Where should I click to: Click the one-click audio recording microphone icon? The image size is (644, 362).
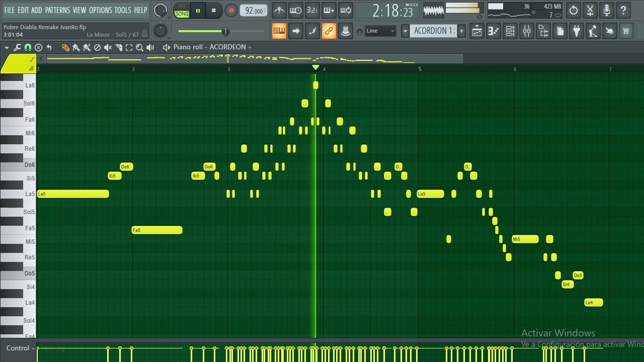point(607,10)
